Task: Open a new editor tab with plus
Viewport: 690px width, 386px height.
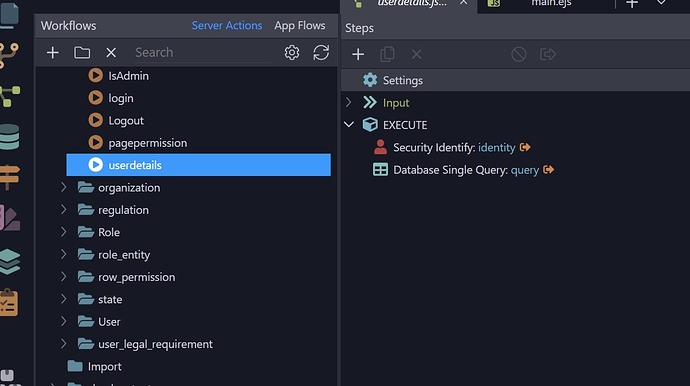Action: [632, 4]
